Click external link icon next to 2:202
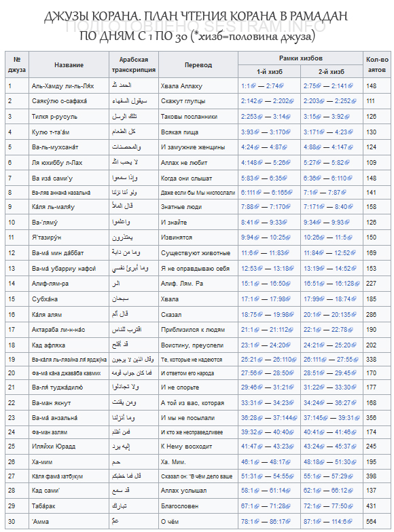This screenshot has height=532, width=394. click(x=291, y=101)
